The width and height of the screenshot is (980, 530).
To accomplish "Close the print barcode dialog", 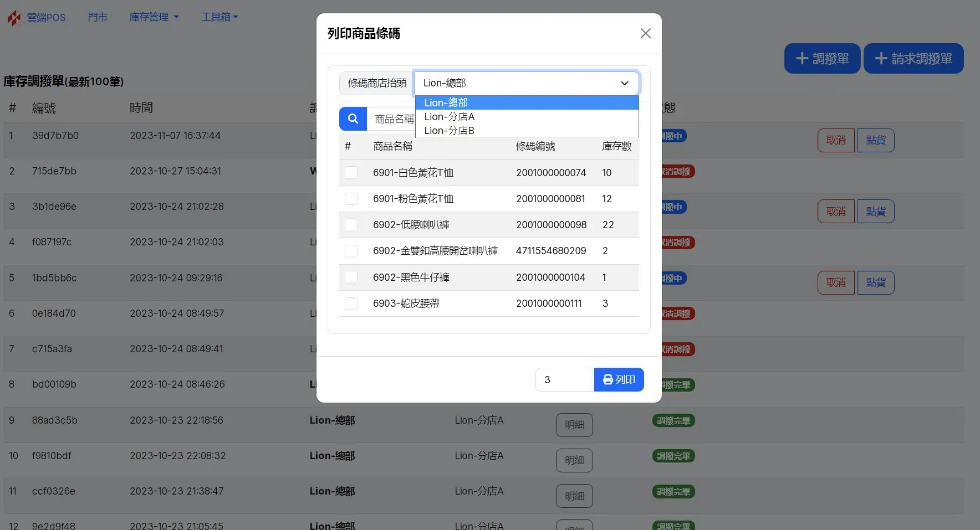I will point(645,33).
